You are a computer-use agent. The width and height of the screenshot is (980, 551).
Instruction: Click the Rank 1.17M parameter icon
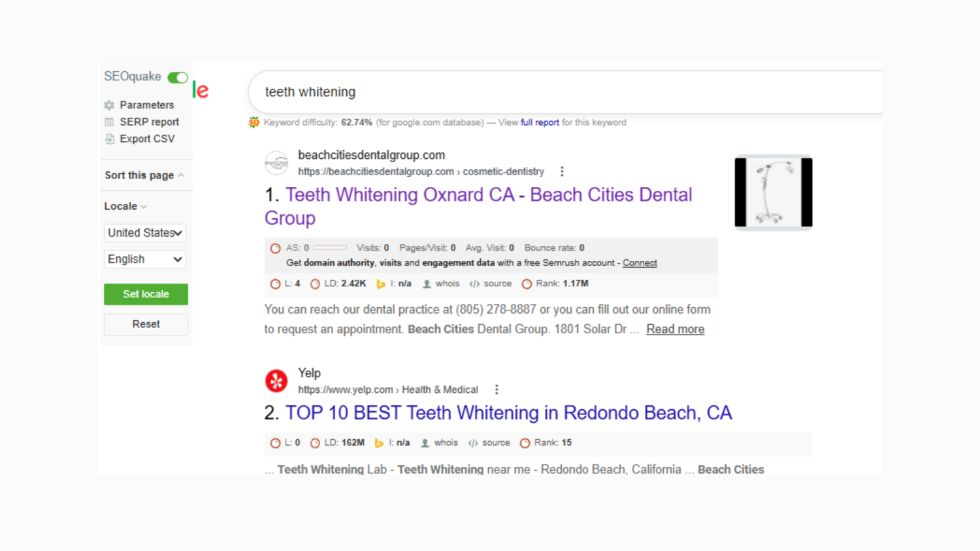(527, 284)
